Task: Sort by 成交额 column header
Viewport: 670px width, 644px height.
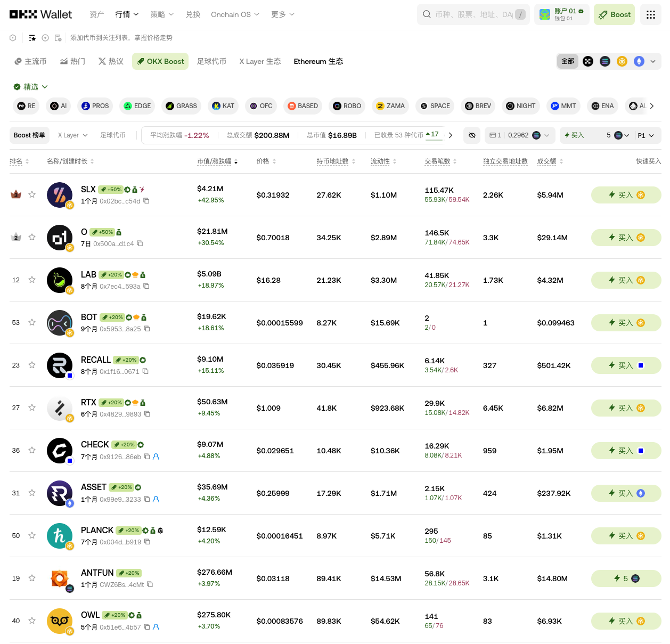Action: click(550, 161)
